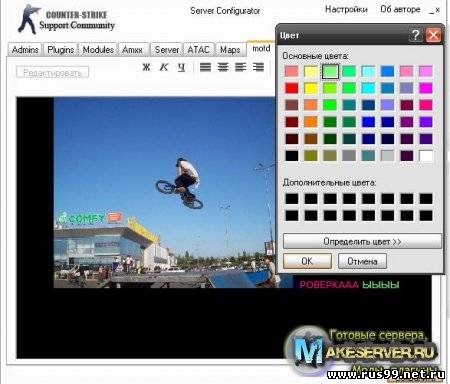Image resolution: width=450 pixels, height=384 pixels.
Task: Select first empty custom color slot
Action: [x=292, y=199]
